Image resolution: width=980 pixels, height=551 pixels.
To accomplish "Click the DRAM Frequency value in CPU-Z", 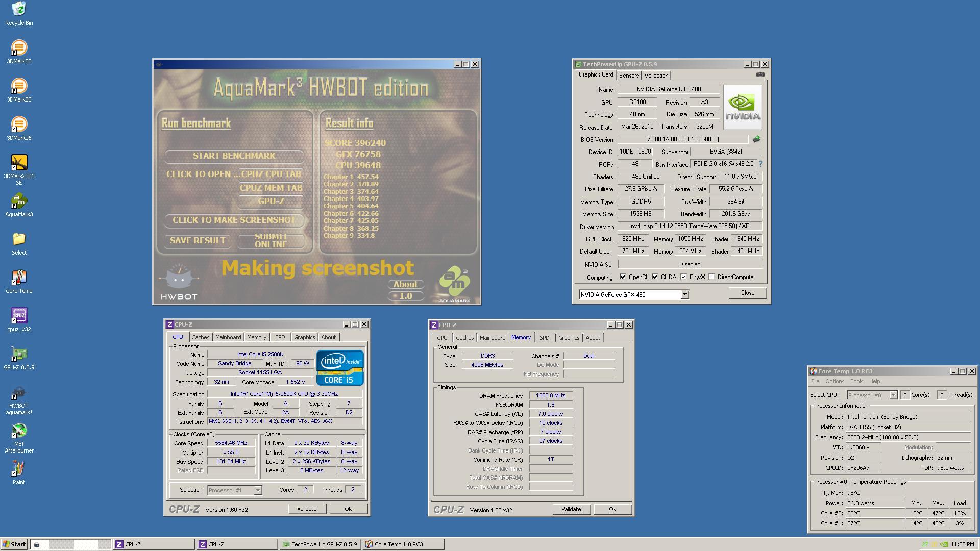I will (551, 395).
